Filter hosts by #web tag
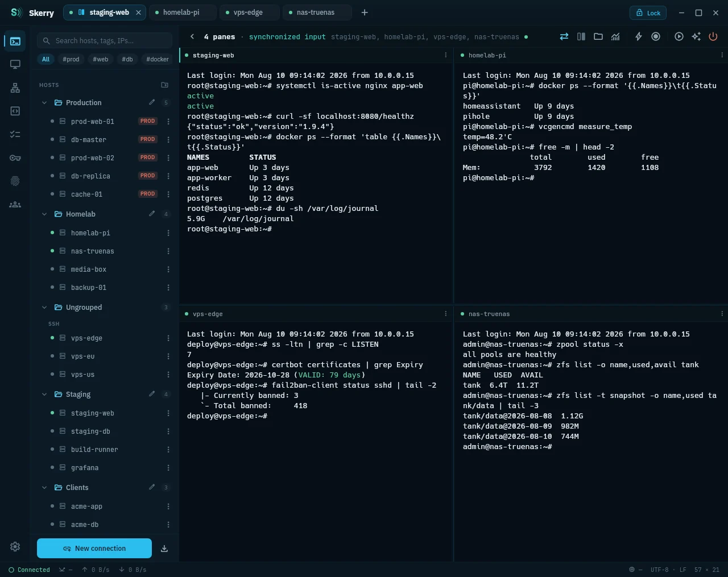The image size is (728, 577). pos(101,59)
